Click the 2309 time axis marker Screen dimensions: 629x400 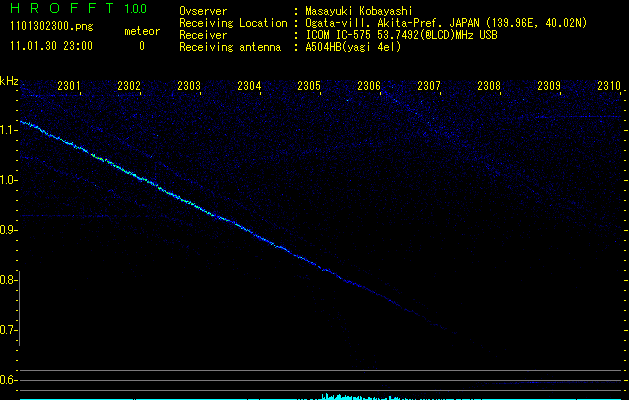pos(549,85)
